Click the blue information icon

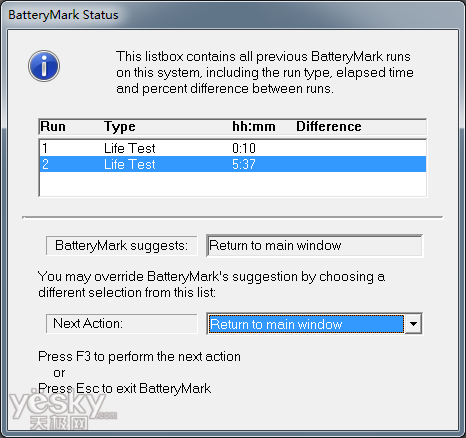[x=44, y=66]
